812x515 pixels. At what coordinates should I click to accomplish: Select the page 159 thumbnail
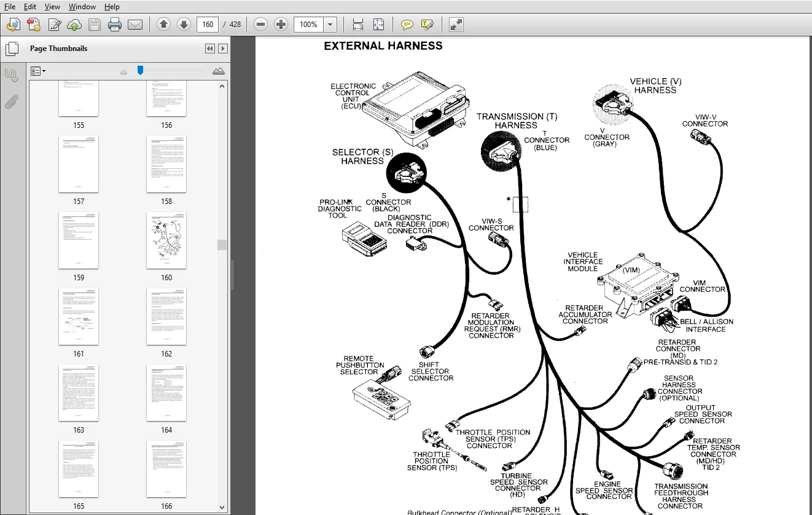79,240
